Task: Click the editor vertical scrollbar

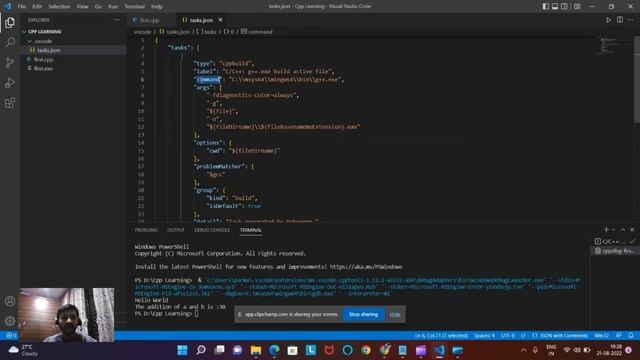Action: (637, 80)
